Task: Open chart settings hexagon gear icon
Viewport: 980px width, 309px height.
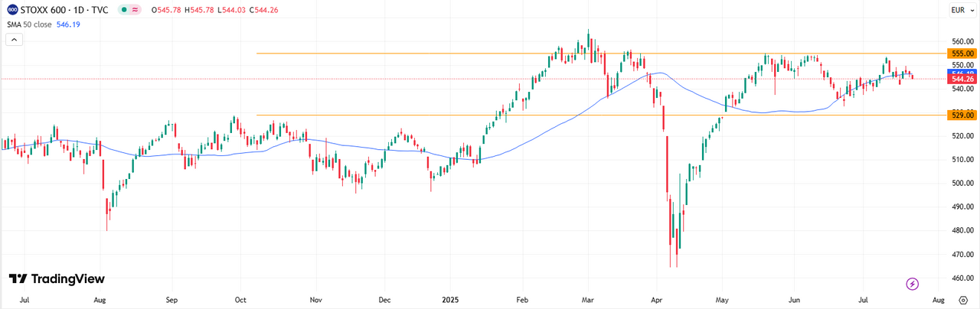Action: (x=963, y=300)
